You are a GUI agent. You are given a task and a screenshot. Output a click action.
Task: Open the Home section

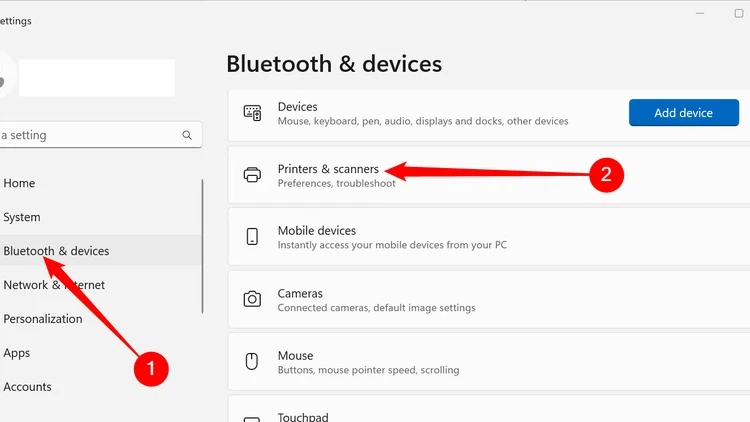19,183
